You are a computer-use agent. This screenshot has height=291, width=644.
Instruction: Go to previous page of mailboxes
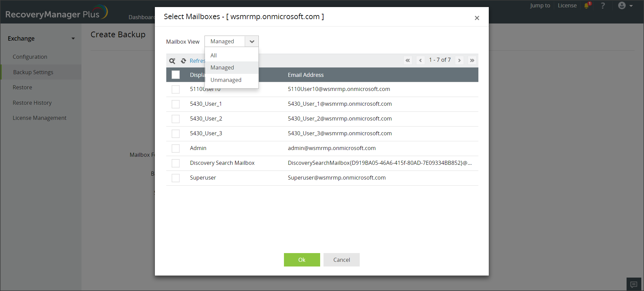tap(420, 60)
